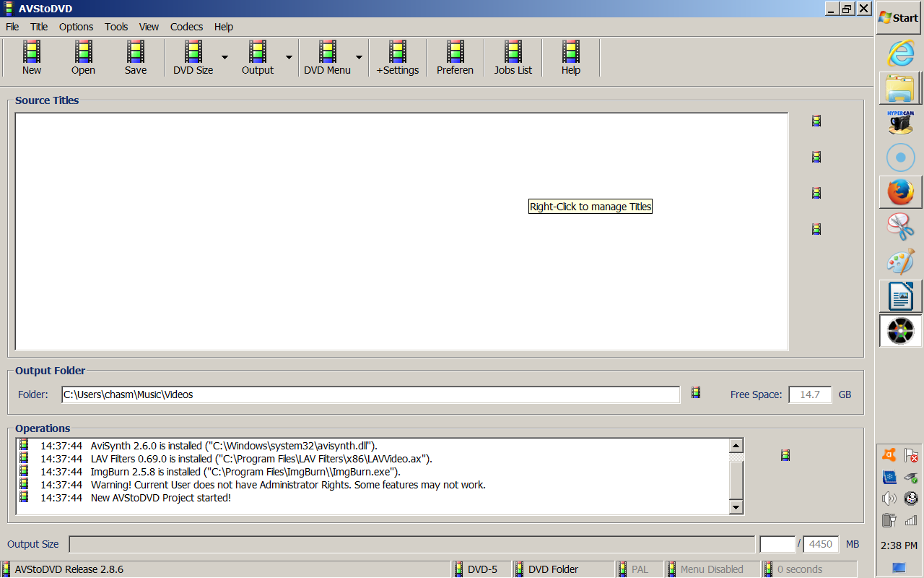The width and height of the screenshot is (924, 578).
Task: Save the project via the Save toolbar icon
Action: point(136,58)
